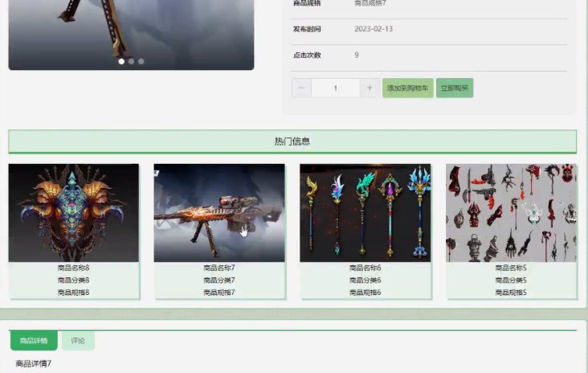588x373 pixels.
Task: Click the 商品分类5 category text
Action: [511, 281]
